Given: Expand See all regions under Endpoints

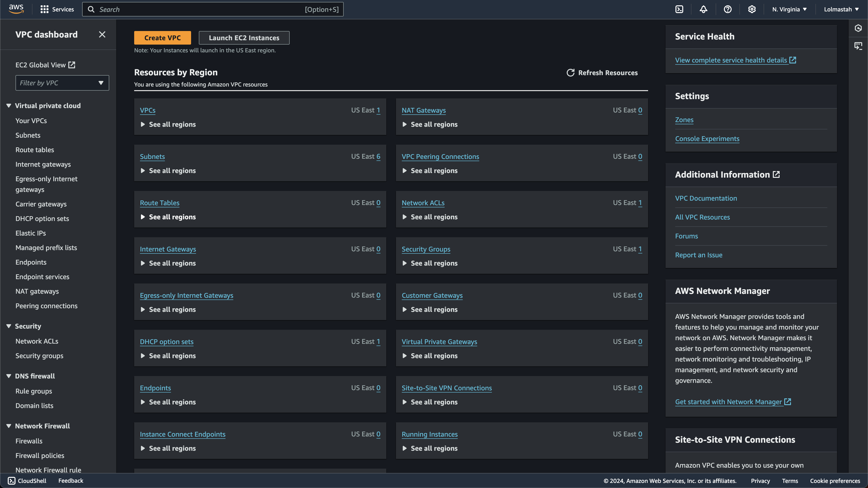Looking at the screenshot, I should click(168, 402).
